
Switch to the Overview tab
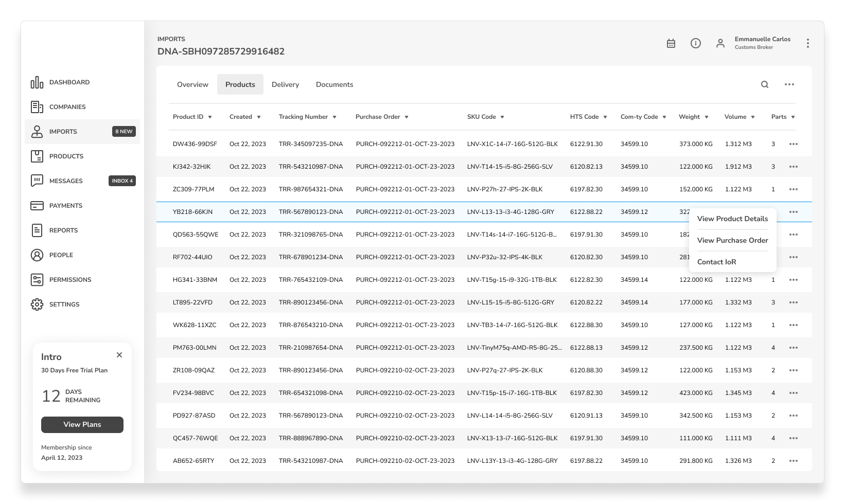click(x=192, y=84)
